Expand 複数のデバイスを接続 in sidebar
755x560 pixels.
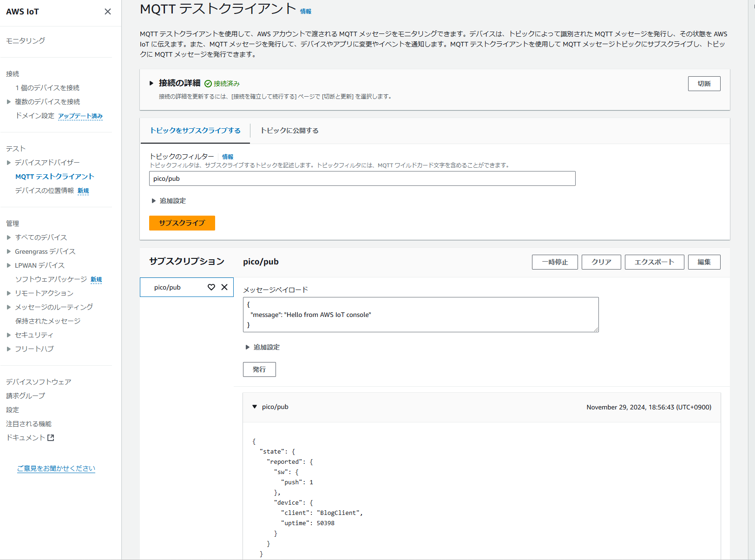point(8,102)
